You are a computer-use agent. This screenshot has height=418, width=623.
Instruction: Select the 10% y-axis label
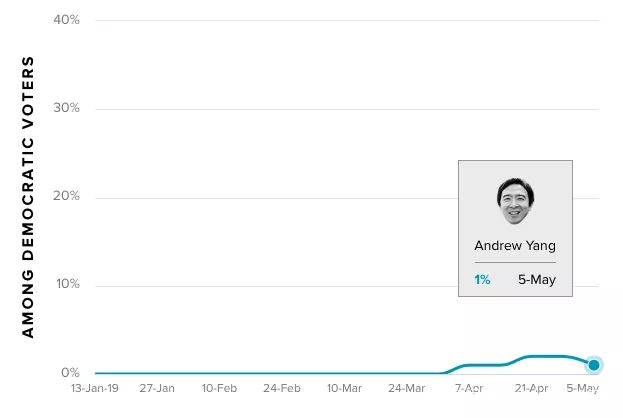pos(66,285)
